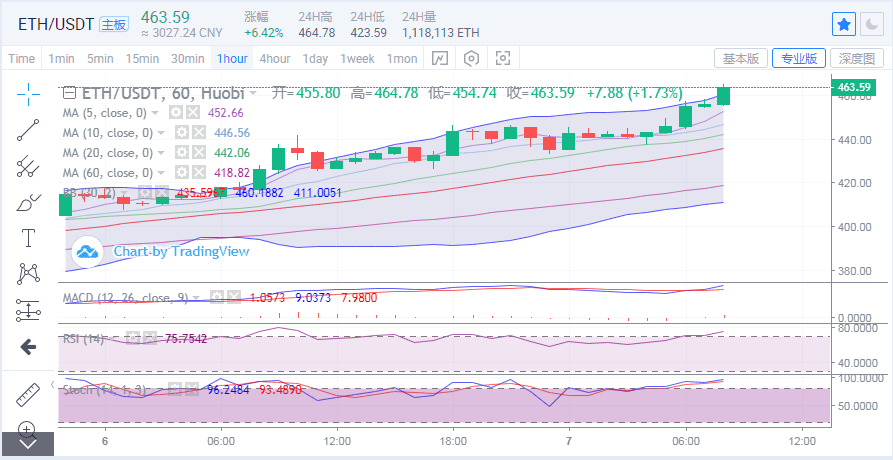Expand the MA (5, close, 0) dropdown arrow

click(155, 113)
